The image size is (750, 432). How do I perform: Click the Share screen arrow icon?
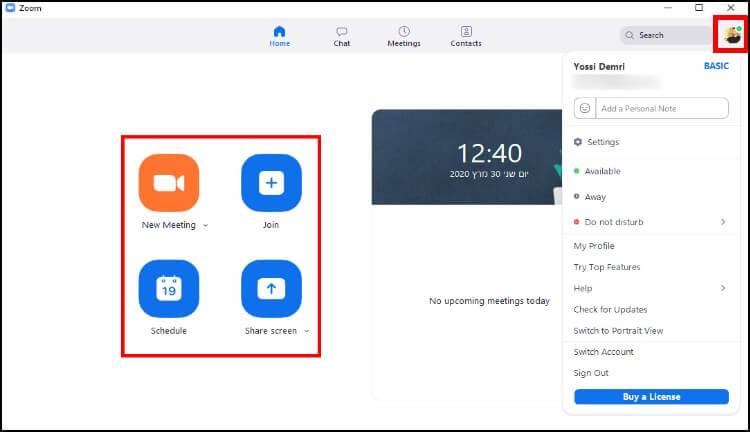[271, 288]
